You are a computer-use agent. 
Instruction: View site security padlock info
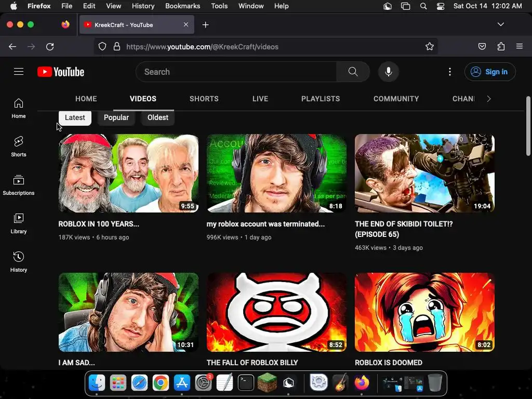coord(117,46)
